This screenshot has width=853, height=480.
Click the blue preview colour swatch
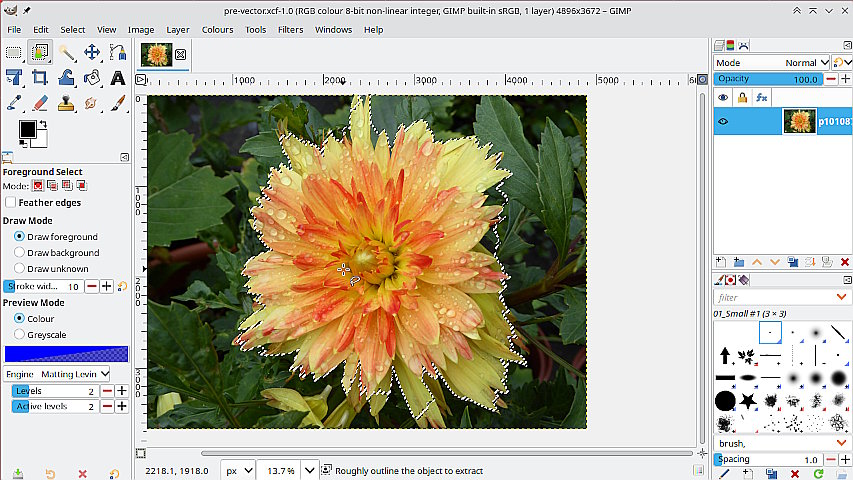[66, 354]
